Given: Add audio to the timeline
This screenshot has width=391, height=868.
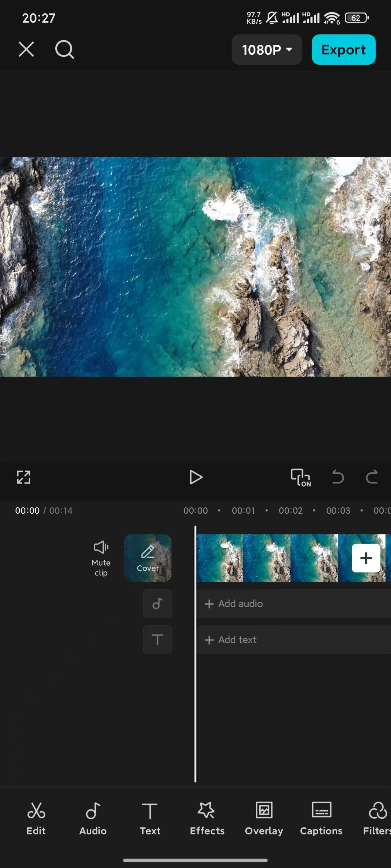Looking at the screenshot, I should pyautogui.click(x=294, y=603).
